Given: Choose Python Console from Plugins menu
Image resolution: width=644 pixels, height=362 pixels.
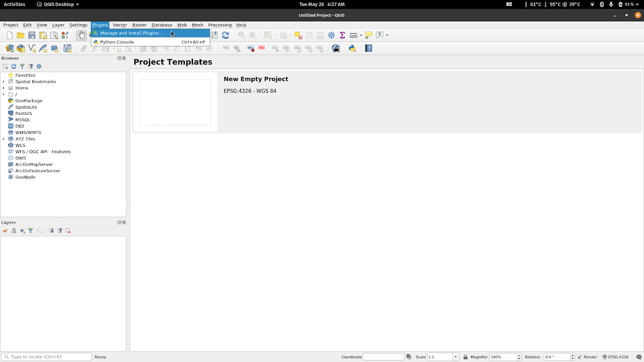Looking at the screenshot, I should (x=151, y=42).
